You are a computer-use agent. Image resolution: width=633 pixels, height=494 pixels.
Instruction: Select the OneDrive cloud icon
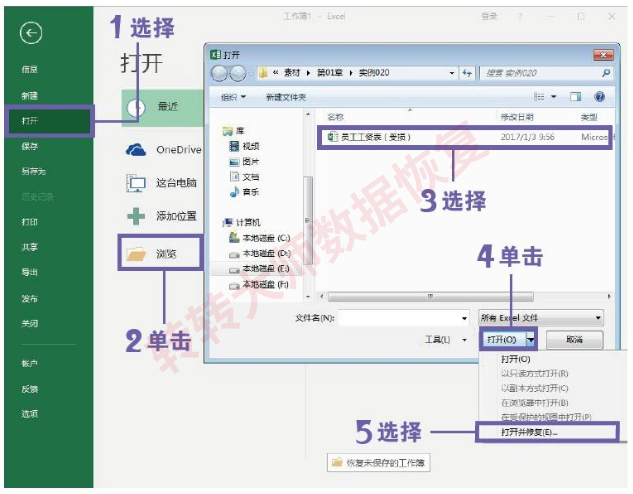tap(136, 150)
